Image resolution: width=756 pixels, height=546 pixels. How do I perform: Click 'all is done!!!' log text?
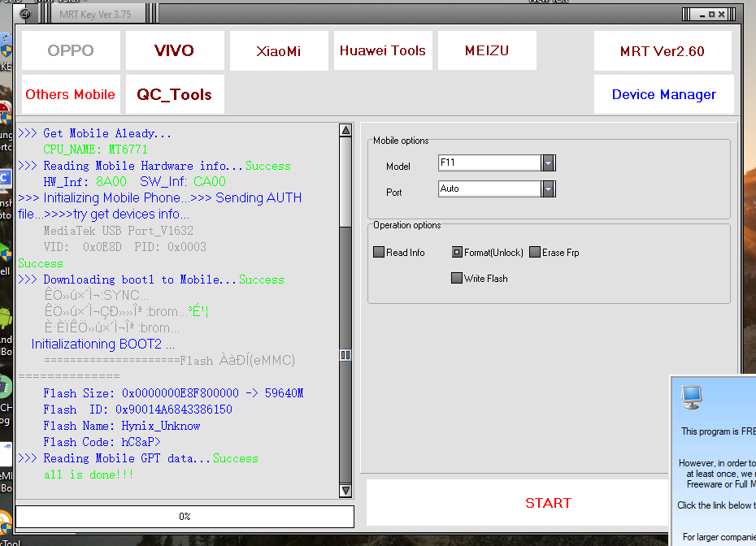tap(89, 474)
